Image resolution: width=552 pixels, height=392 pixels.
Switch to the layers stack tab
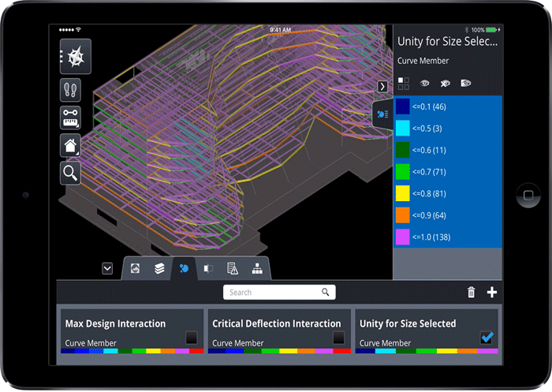159,269
